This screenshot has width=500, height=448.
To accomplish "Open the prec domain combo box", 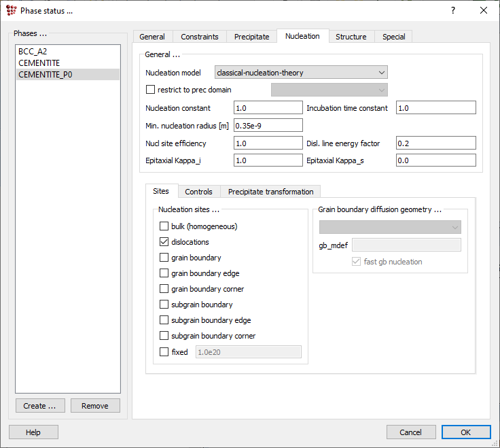I will (x=329, y=90).
